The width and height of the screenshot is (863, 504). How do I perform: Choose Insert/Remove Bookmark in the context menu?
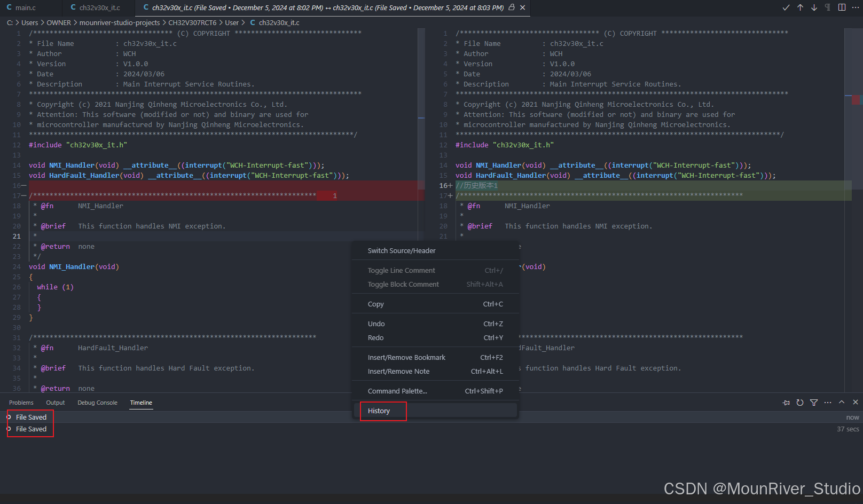click(435, 357)
